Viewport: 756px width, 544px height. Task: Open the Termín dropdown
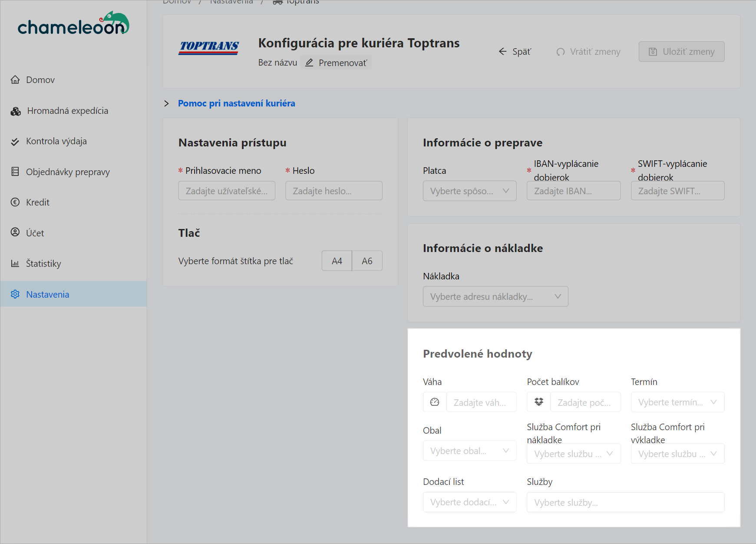[677, 402]
